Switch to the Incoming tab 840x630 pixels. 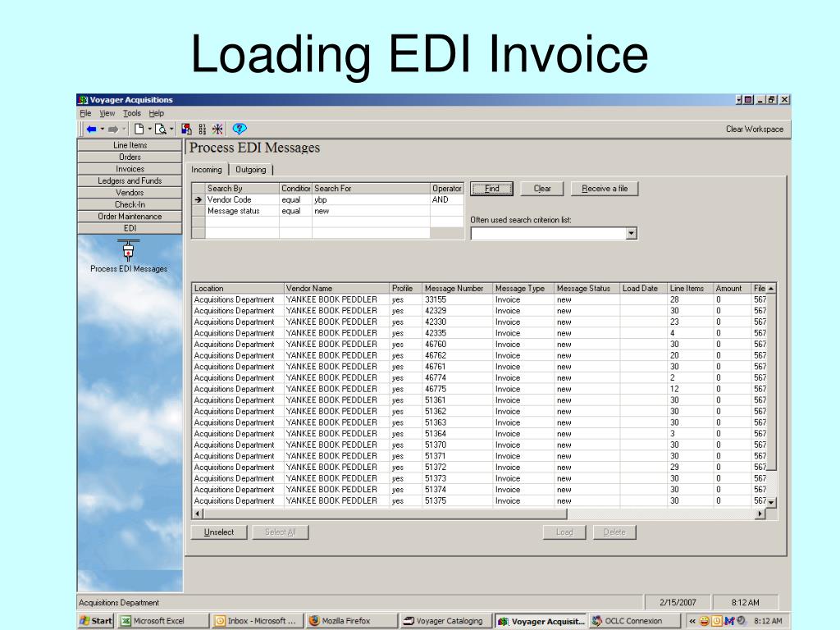coord(206,170)
